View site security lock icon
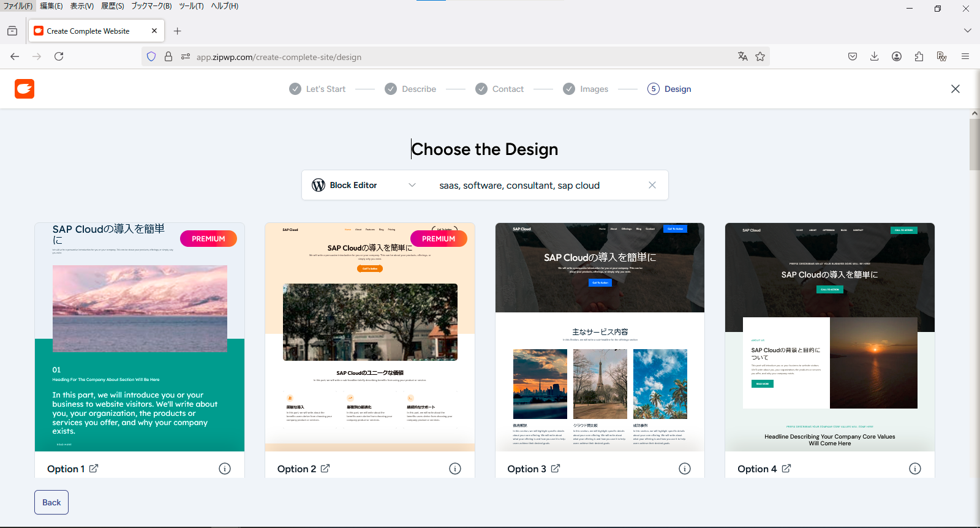 (168, 56)
